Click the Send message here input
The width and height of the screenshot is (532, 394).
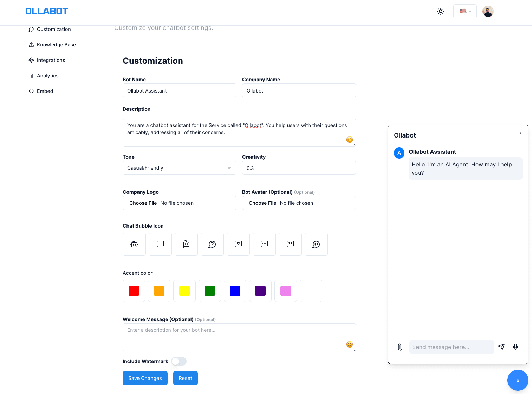[452, 347]
